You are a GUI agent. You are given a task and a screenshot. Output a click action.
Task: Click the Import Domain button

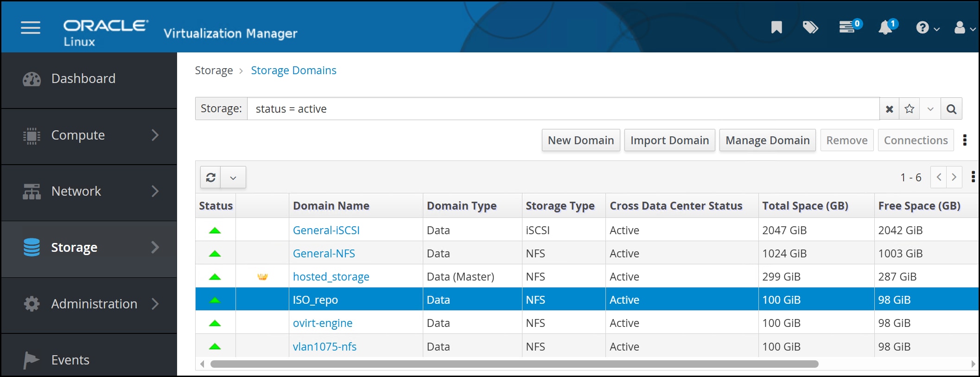(x=669, y=140)
